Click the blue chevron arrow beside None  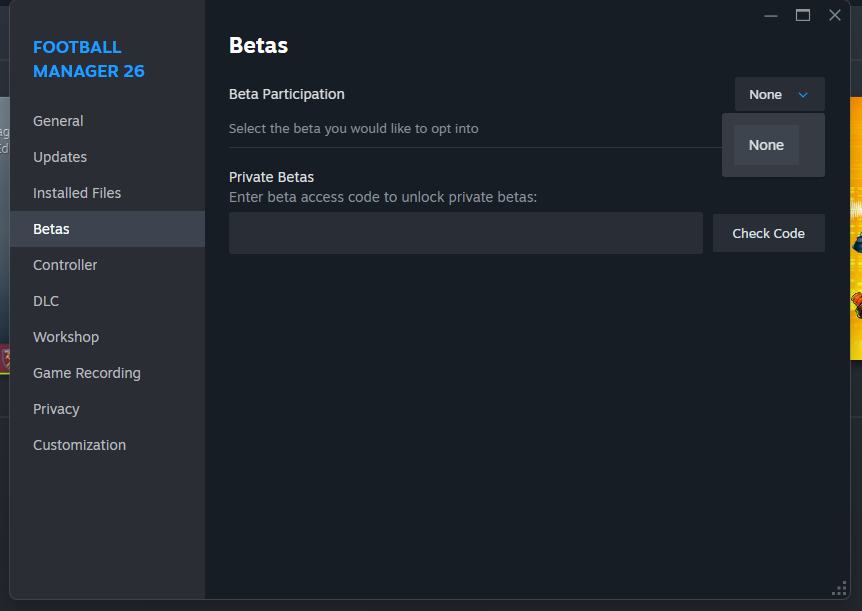[803, 95]
